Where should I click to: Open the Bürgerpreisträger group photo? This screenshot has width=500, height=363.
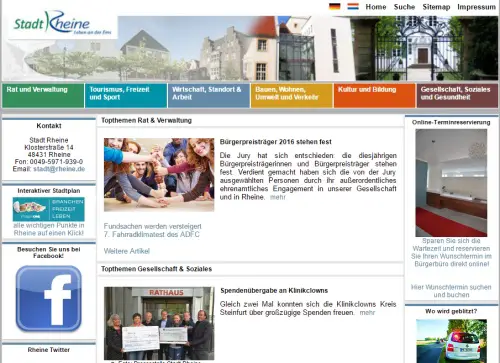tap(159, 175)
